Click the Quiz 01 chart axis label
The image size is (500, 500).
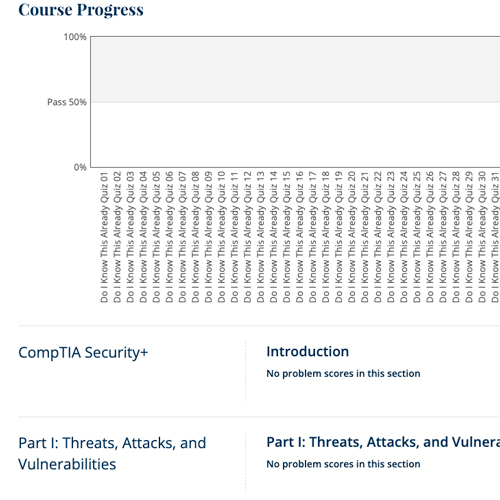tap(104, 237)
